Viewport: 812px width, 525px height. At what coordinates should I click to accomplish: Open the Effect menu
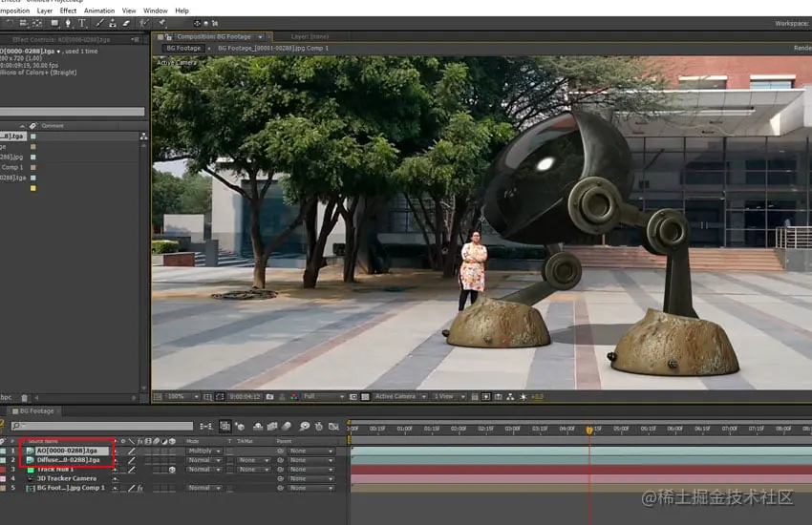click(68, 10)
